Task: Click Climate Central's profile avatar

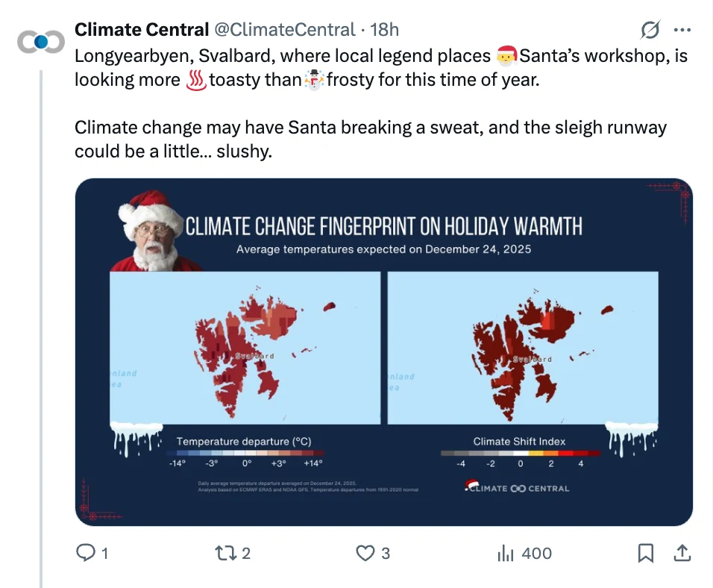Action: (41, 41)
